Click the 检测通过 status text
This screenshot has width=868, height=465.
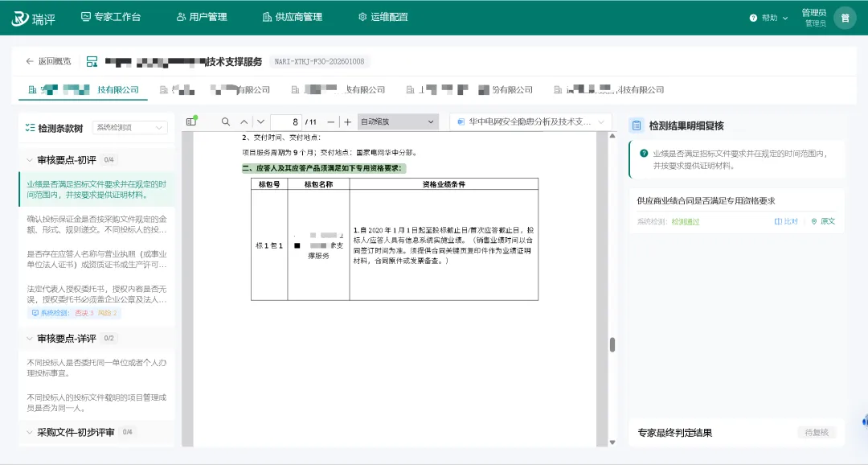coord(686,222)
